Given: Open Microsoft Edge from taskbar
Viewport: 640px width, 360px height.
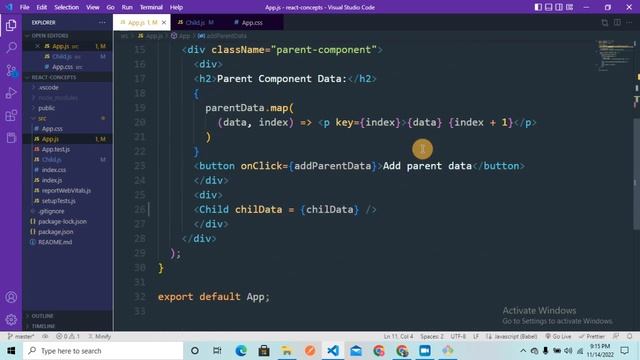Looking at the screenshot, I should 241,351.
